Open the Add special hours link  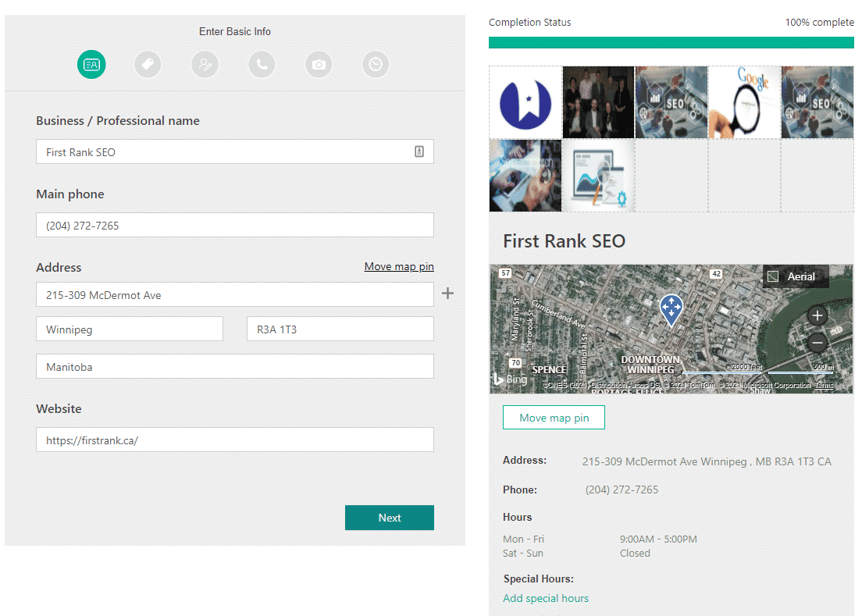coord(546,598)
